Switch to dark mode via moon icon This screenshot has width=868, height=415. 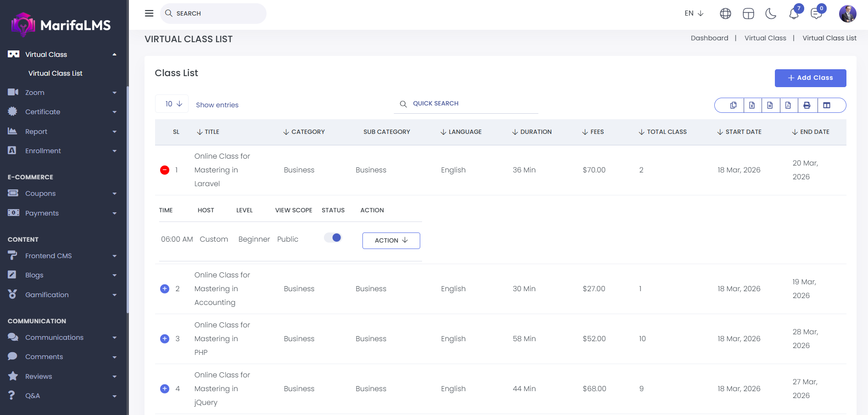pos(771,14)
